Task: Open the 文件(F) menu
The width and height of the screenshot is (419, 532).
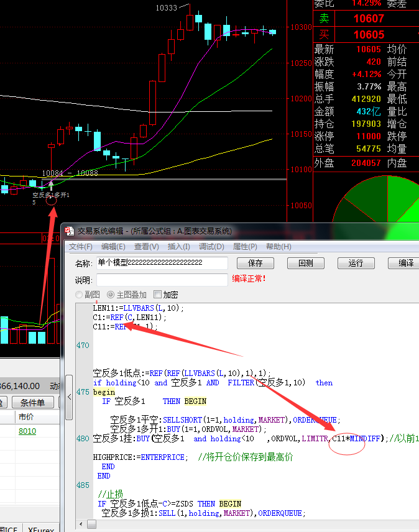Action: coord(81,247)
